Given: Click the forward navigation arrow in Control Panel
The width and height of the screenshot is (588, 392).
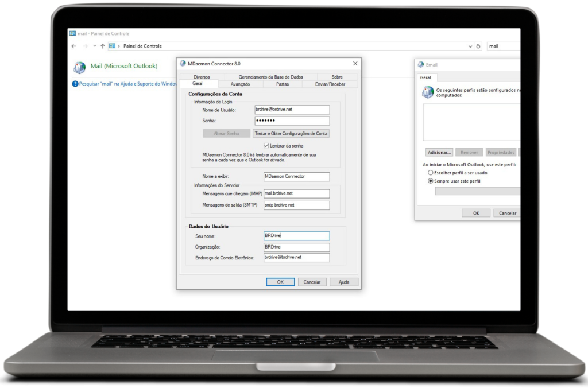Looking at the screenshot, I should [x=85, y=46].
